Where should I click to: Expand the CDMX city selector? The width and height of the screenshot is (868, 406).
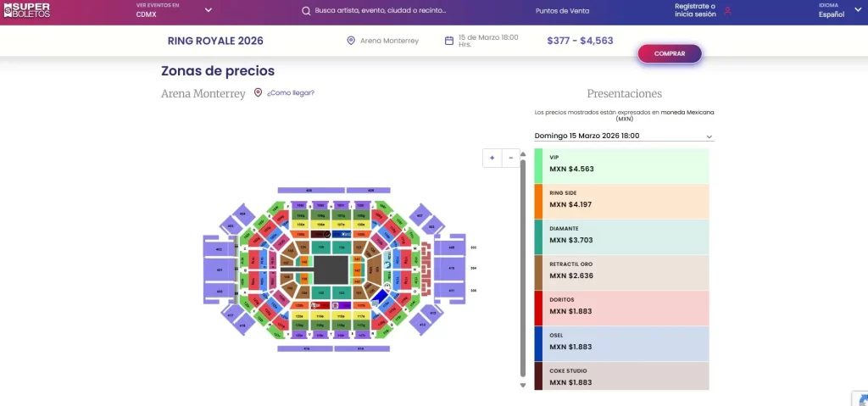[209, 10]
